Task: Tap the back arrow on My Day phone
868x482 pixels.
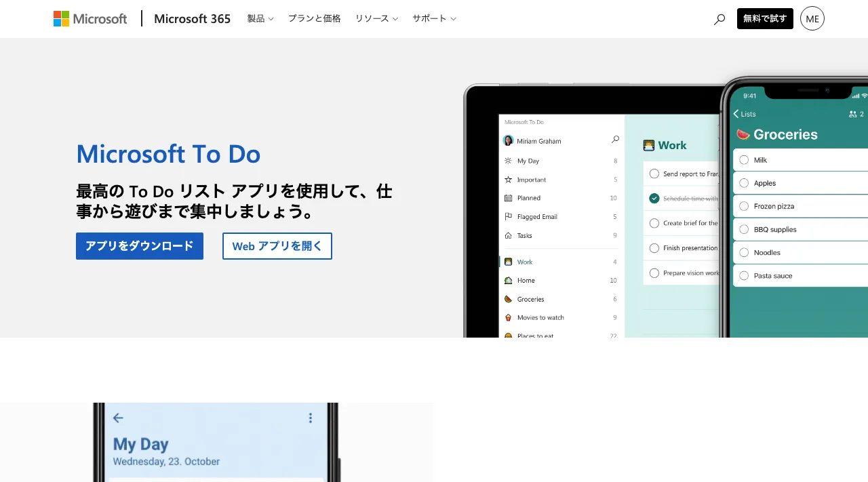Action: point(118,418)
